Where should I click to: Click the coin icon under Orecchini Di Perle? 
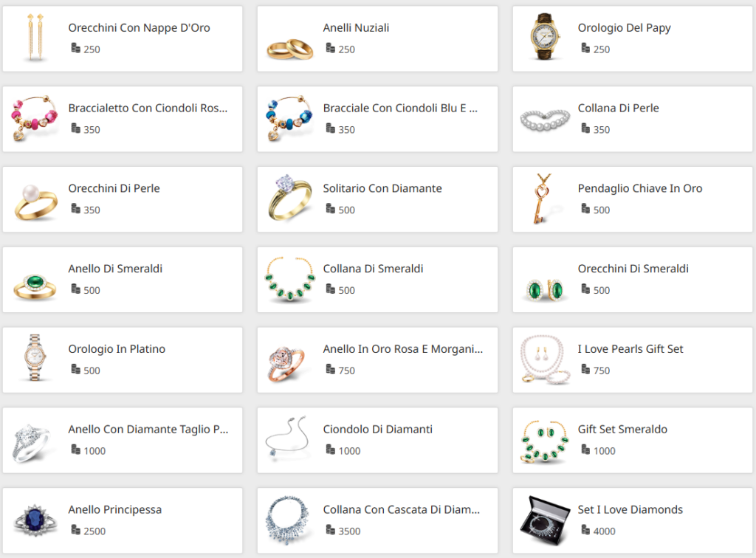point(76,209)
